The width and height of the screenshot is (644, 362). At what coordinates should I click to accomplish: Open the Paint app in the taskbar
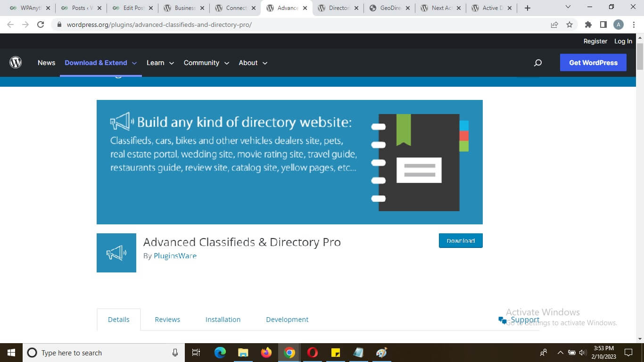(x=382, y=353)
